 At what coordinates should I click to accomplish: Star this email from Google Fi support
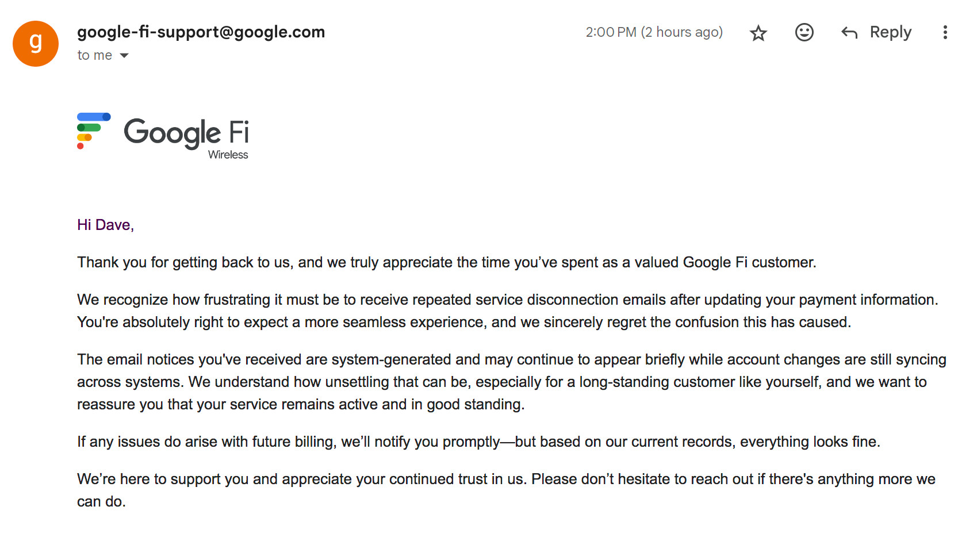pos(758,33)
